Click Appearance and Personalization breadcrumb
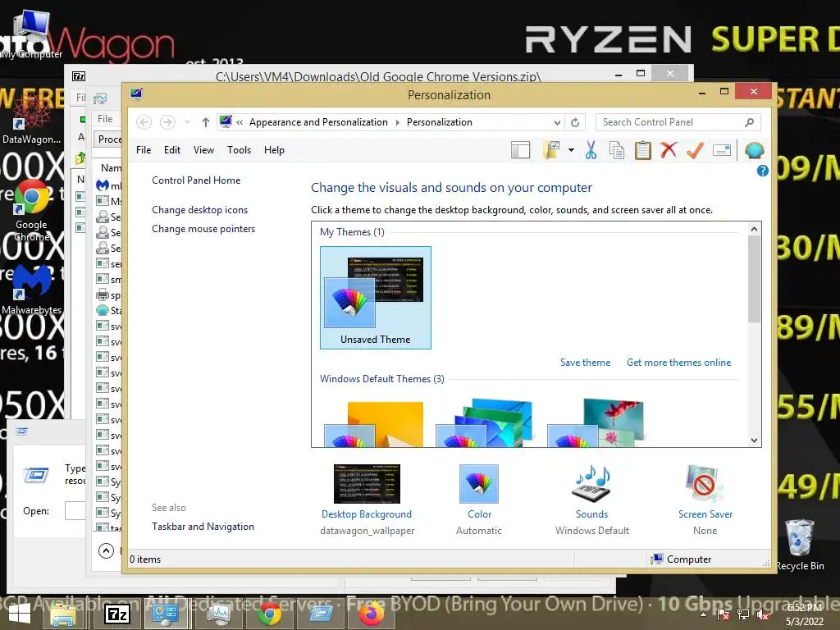Screen dimensions: 840x630 (x=318, y=122)
